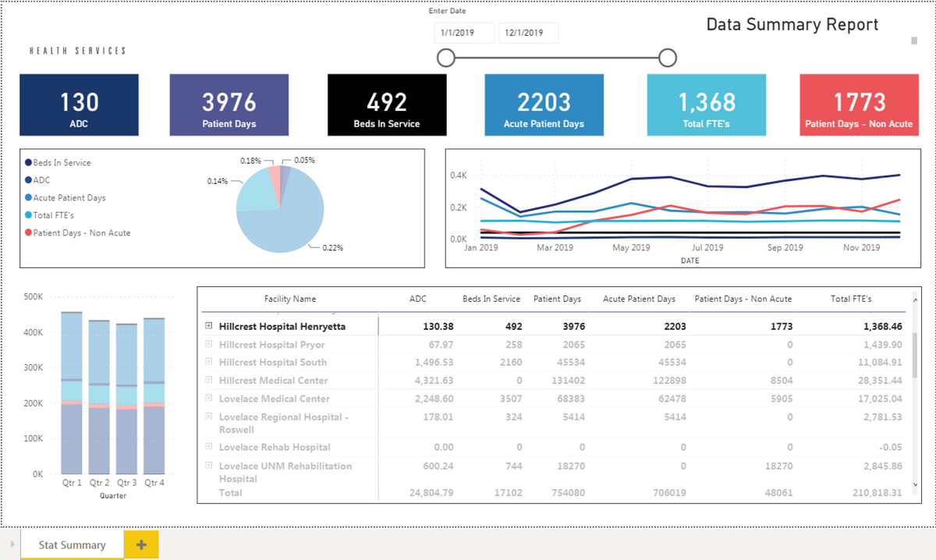Select the Qtr 3 stacked bar
The width and height of the screenshot is (936, 560).
click(x=126, y=399)
